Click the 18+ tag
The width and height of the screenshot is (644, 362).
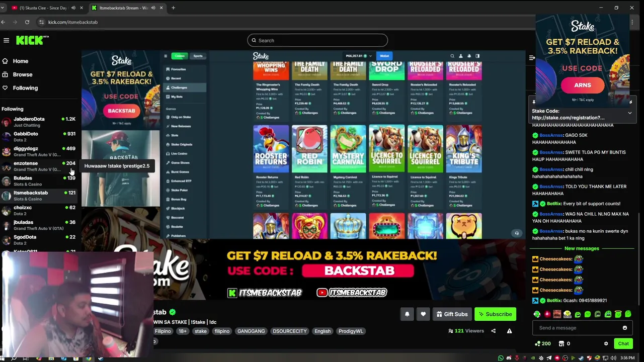tap(182, 331)
